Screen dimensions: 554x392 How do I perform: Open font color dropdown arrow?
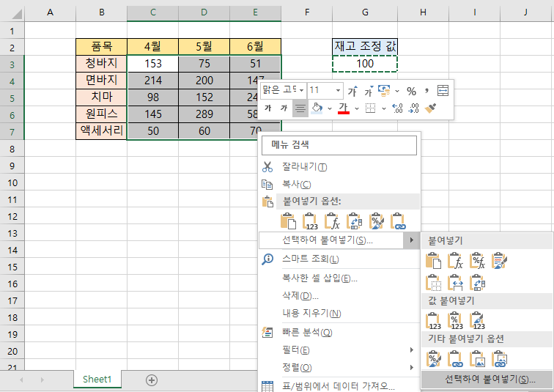pyautogui.click(x=356, y=108)
